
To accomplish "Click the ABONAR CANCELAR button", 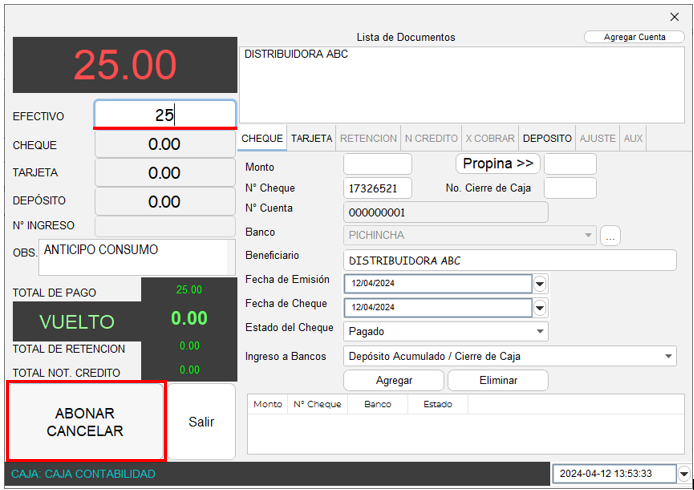I will tap(86, 421).
